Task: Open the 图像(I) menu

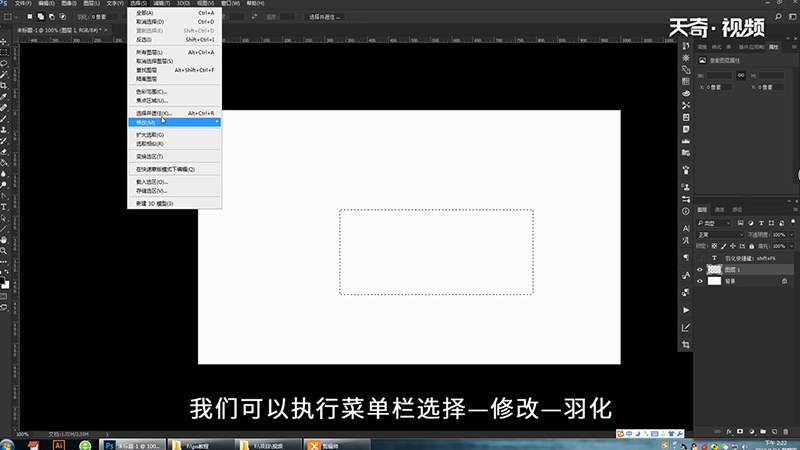Action: [x=68, y=3]
